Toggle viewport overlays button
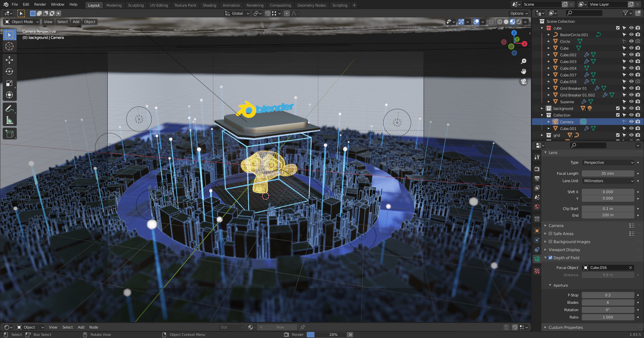The width and height of the screenshot is (644, 338). coord(476,22)
